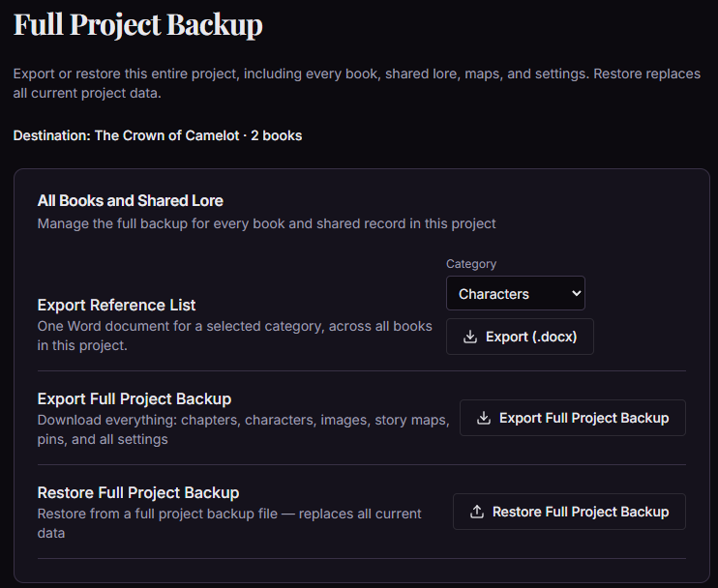Click the 'Restore from a full project backup file' text
This screenshot has width=718, height=588.
point(229,523)
